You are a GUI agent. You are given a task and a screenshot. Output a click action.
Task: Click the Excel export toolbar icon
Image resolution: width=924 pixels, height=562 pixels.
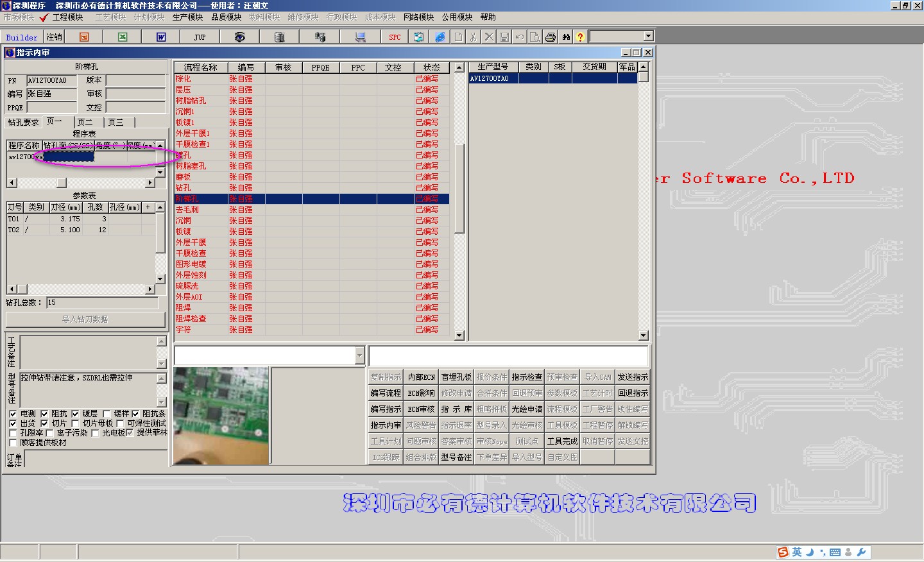pyautogui.click(x=123, y=37)
